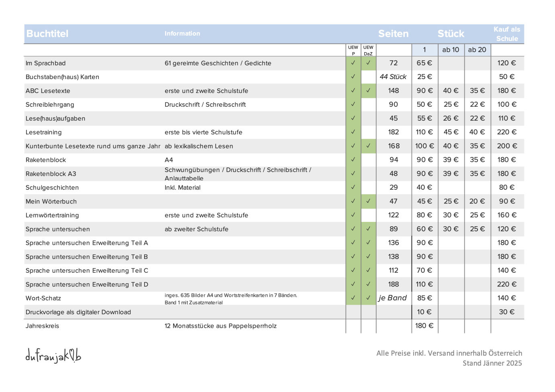Screen dimensions: 555x392
Task: Click the UEW DaZ checkmark for Mein Wörterbuch
Action: (x=368, y=201)
